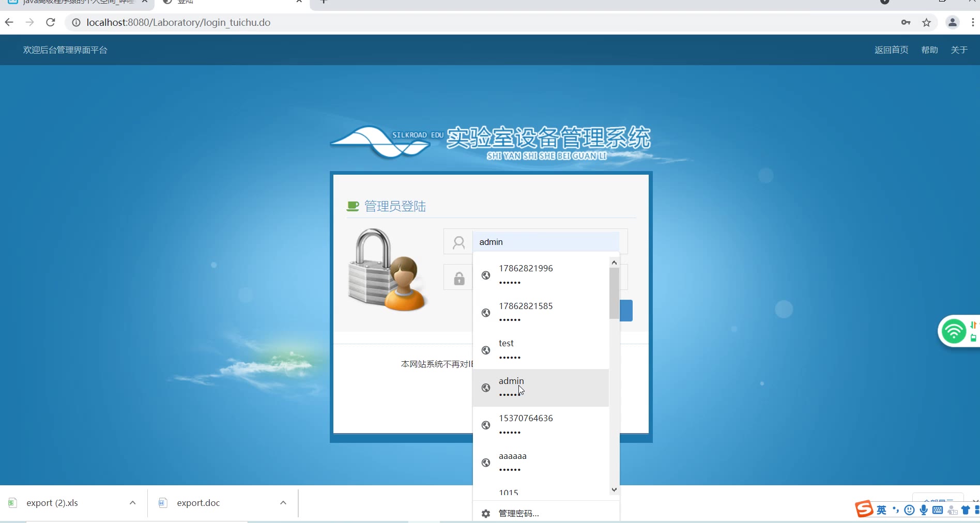980x523 pixels.
Task: Click the 实验室设备管理系统 logo banner
Action: (x=491, y=143)
